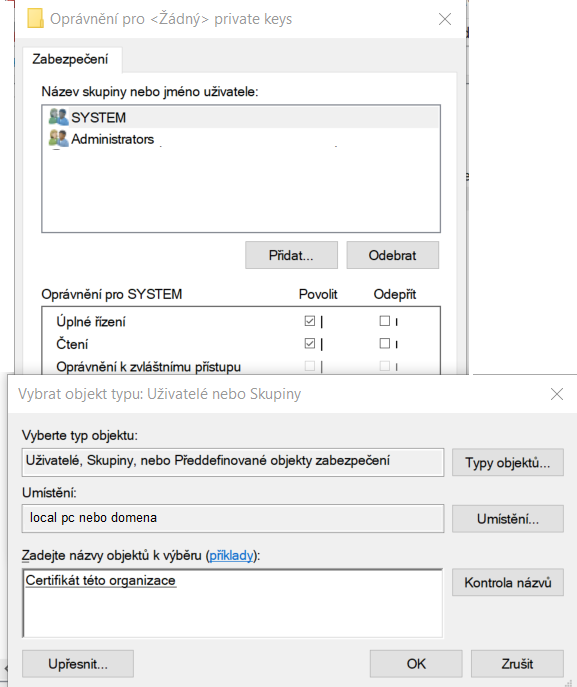The width and height of the screenshot is (577, 687).
Task: Toggle Povolit checkbox for Úplné řízení
Action: (x=310, y=321)
